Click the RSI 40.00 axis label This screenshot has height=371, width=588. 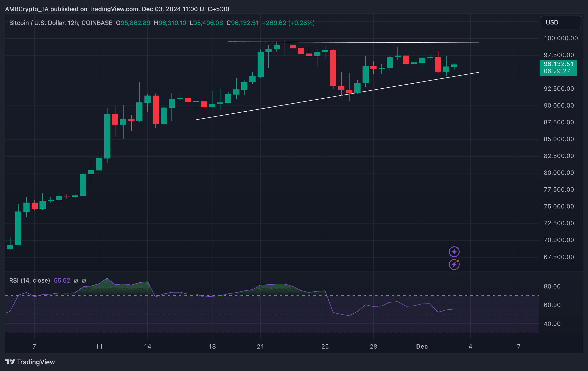(552, 324)
